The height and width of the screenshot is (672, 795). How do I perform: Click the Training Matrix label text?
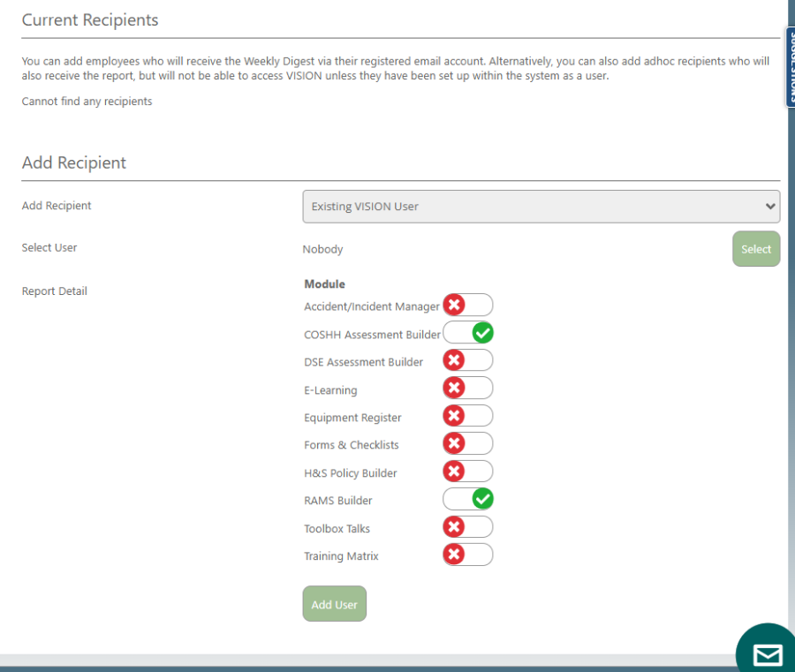coord(341,556)
